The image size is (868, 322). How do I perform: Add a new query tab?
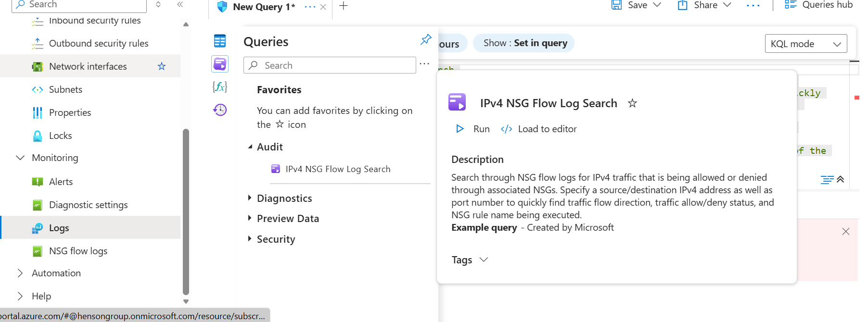(344, 6)
